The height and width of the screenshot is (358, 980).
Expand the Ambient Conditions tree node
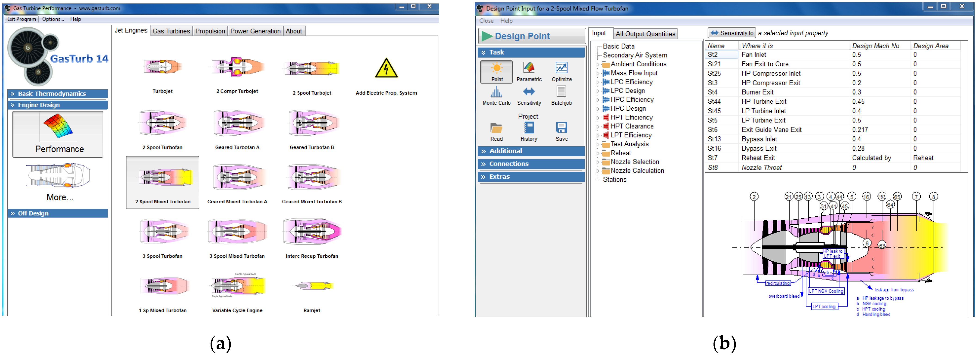coord(598,64)
